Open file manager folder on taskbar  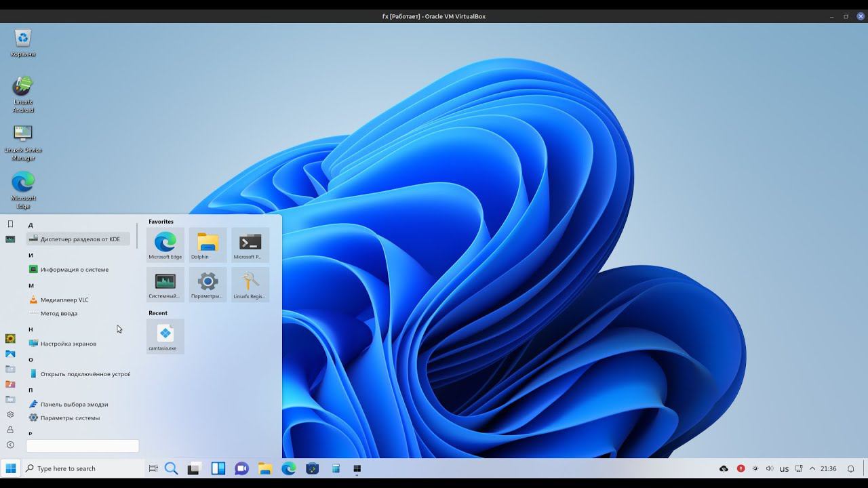(x=265, y=468)
